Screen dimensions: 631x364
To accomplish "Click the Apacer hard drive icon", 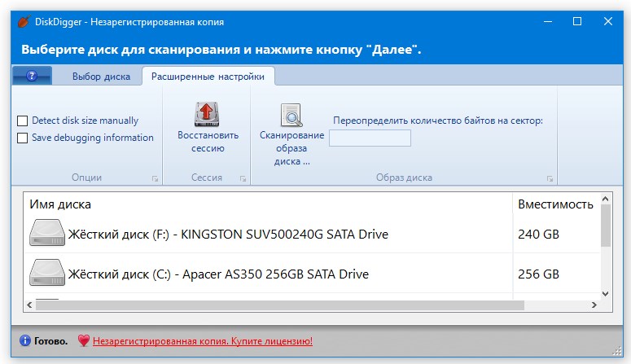I will (x=48, y=274).
